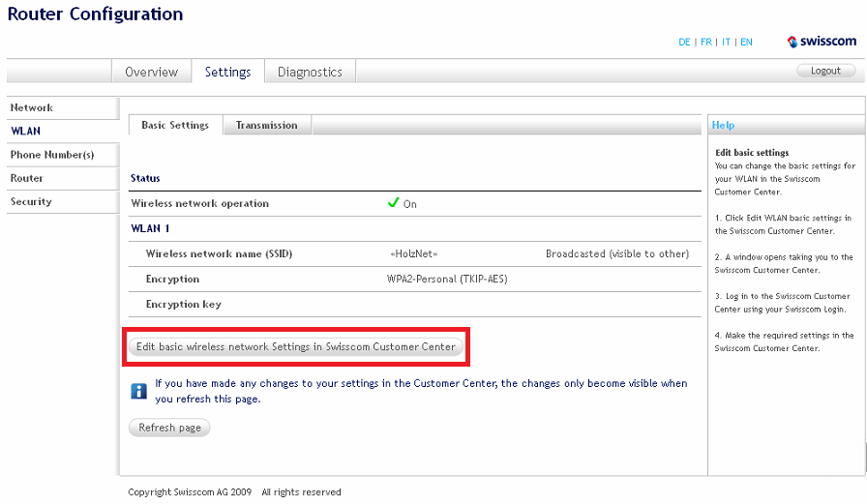The width and height of the screenshot is (867, 504).
Task: Select the Settings tab
Action: point(227,72)
